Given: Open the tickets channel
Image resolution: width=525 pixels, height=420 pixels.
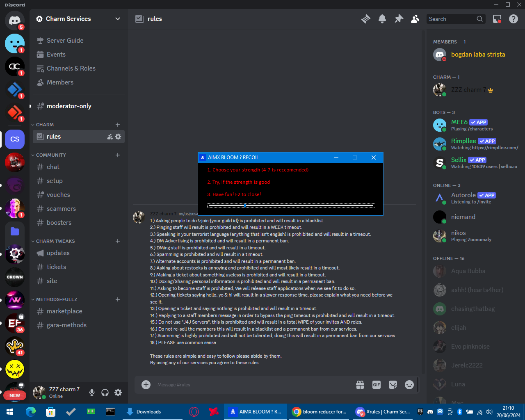Looking at the screenshot, I should tap(79, 267).
